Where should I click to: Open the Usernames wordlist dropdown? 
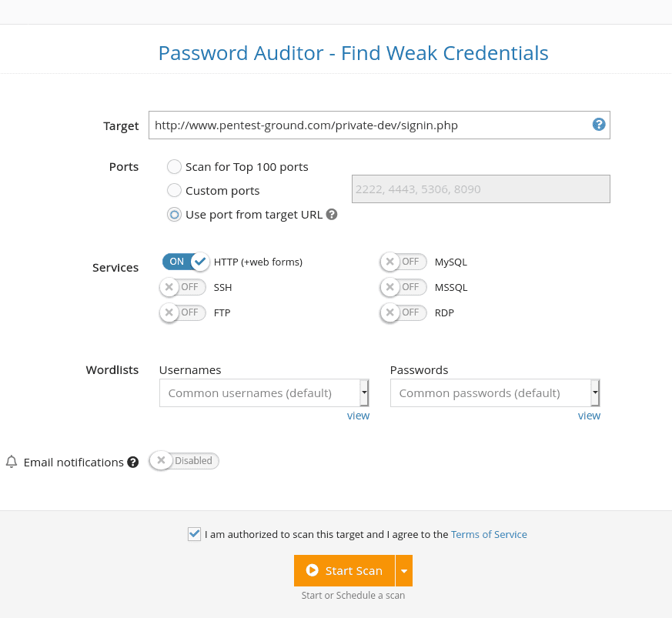tap(363, 393)
